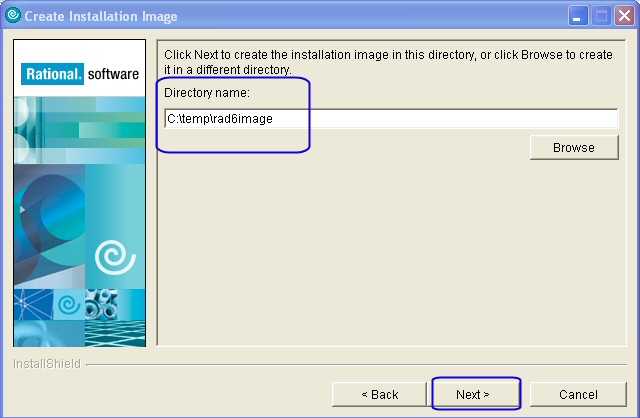The image size is (640, 418).
Task: Click the spiral app icon in title bar
Action: tap(13, 15)
